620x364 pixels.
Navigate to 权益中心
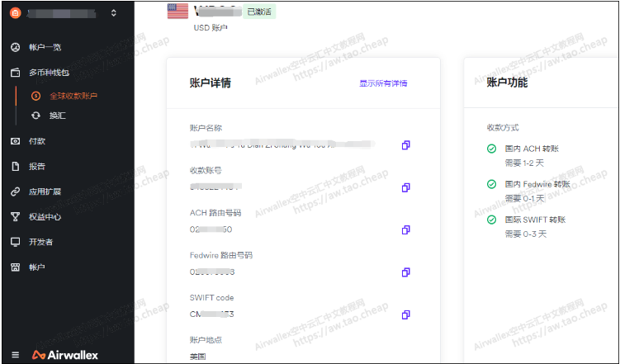(x=45, y=217)
